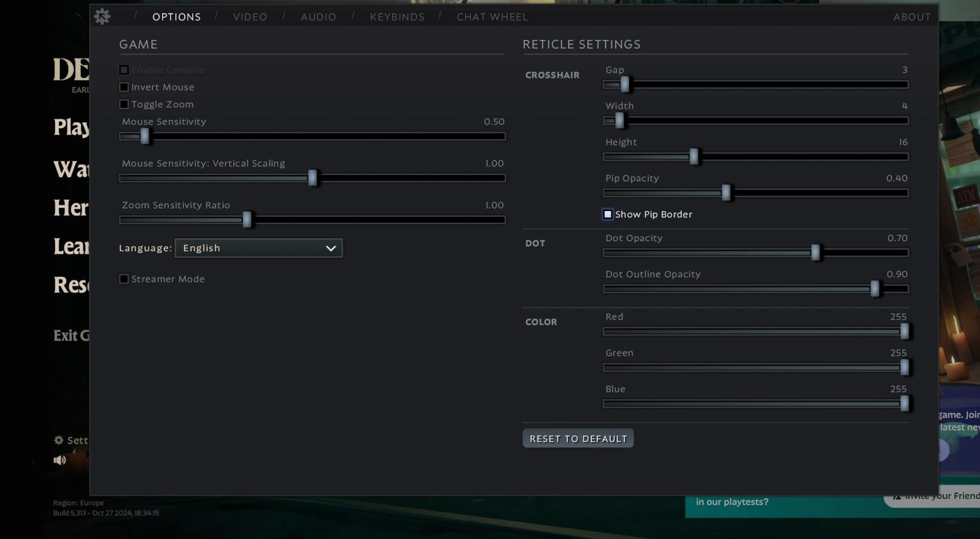This screenshot has width=980, height=539.
Task: Click RESET TO DEFAULT for reticle settings
Action: tap(577, 438)
